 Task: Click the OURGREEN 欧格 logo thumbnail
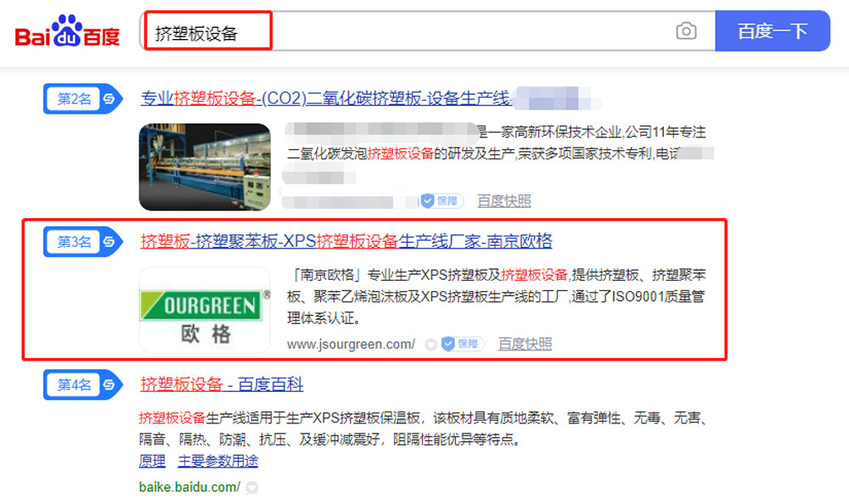tap(205, 311)
